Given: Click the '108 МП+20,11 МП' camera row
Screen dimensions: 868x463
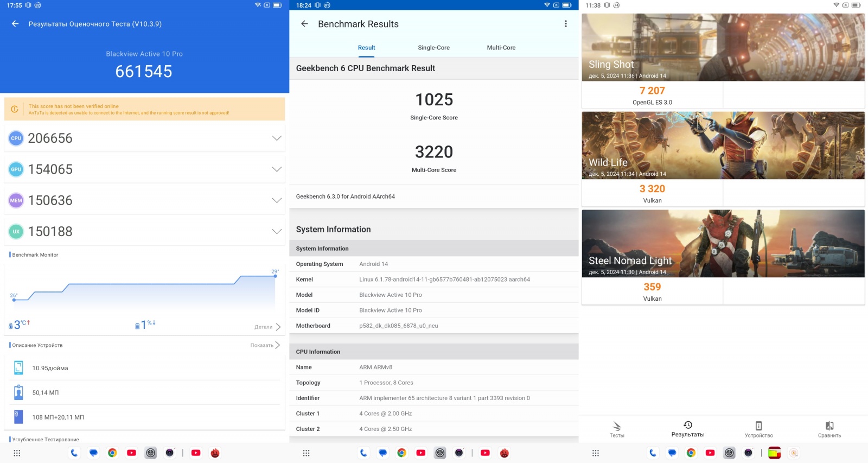Looking at the screenshot, I should (x=144, y=417).
